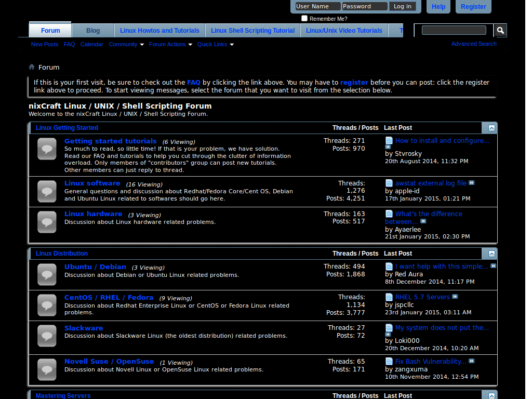This screenshot has height=399, width=532.
Task: Open New Posts in the sub-navigation
Action: (x=45, y=45)
